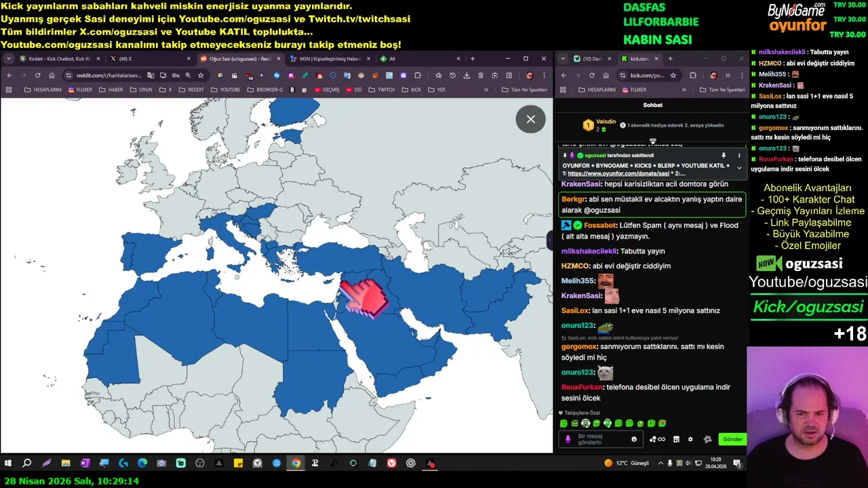Open chat settings gear icon
Viewport: 868px width, 488px height.
coord(690,439)
